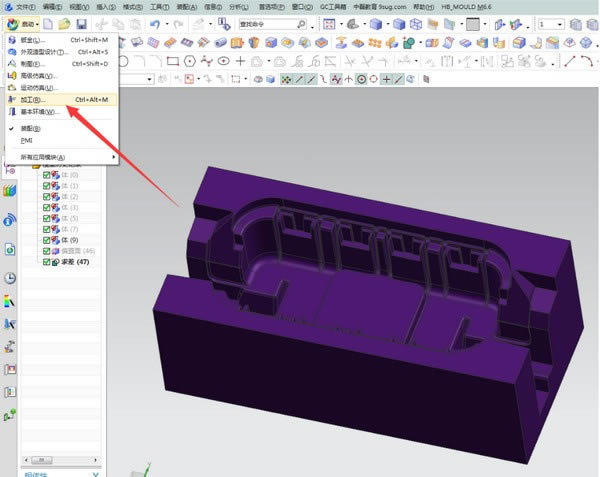Click the Fit view icon
The height and width of the screenshot is (477, 600).
pyautogui.click(x=331, y=23)
